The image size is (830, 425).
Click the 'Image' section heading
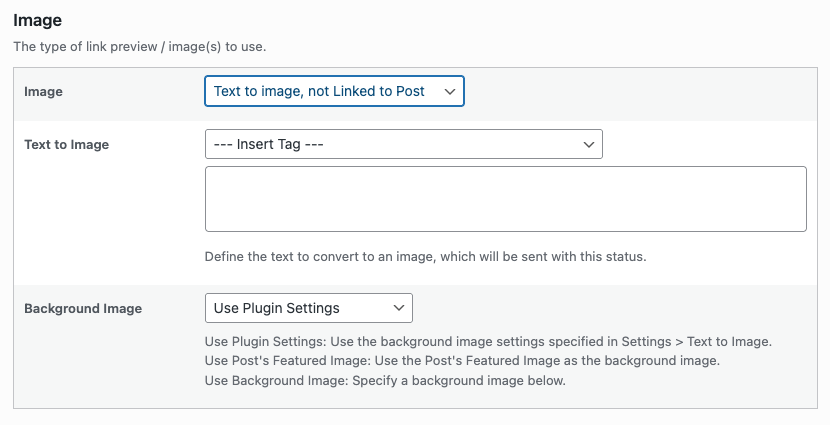click(38, 20)
